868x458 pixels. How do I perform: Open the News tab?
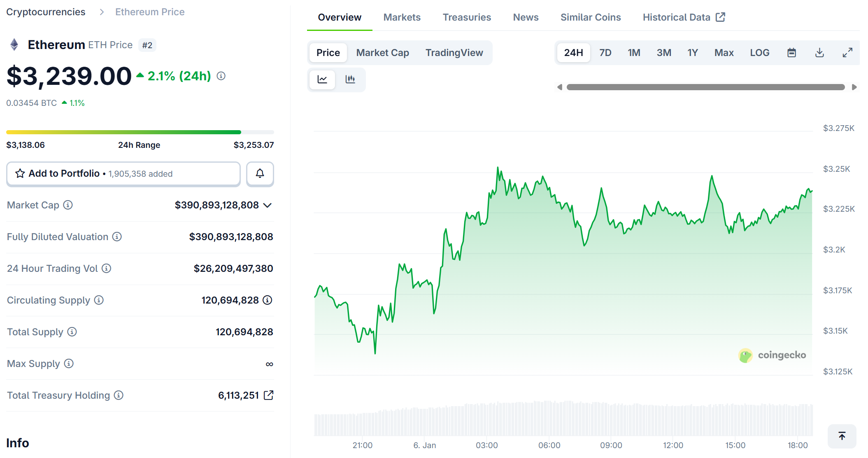point(526,17)
